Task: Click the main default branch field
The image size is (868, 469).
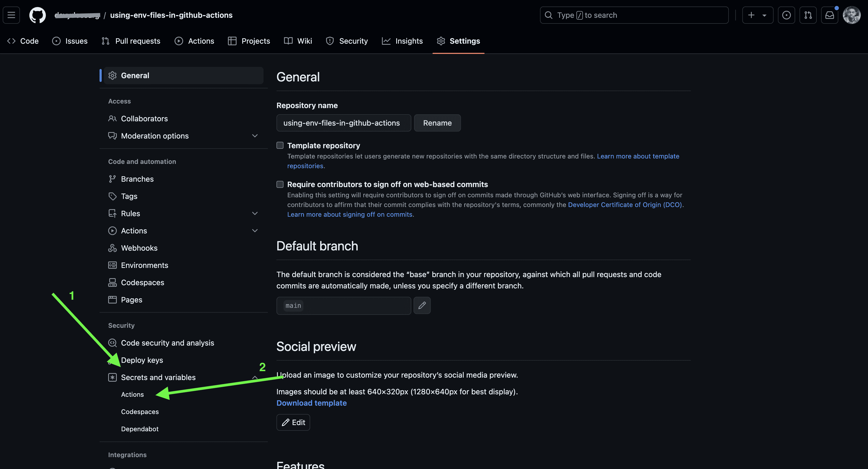Action: tap(343, 305)
